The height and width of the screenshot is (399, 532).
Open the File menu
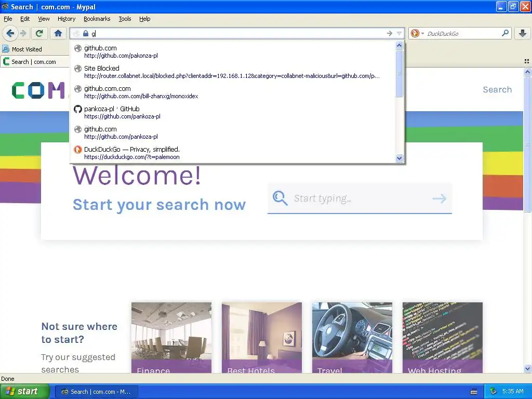pos(8,19)
